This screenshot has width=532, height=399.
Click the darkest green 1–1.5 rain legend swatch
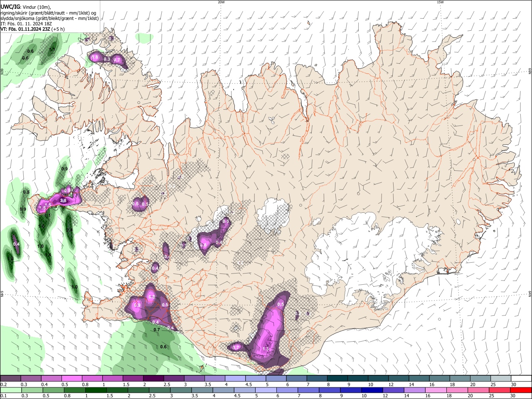(96, 390)
